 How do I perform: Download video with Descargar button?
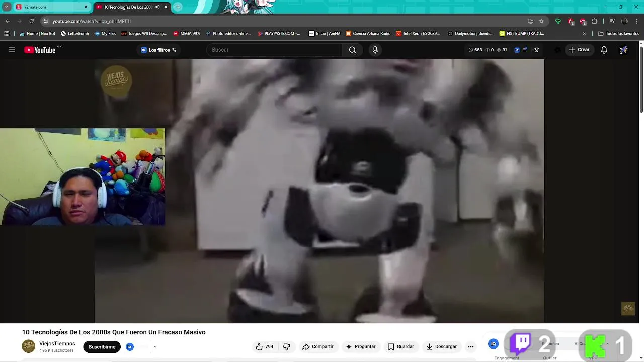pyautogui.click(x=441, y=347)
